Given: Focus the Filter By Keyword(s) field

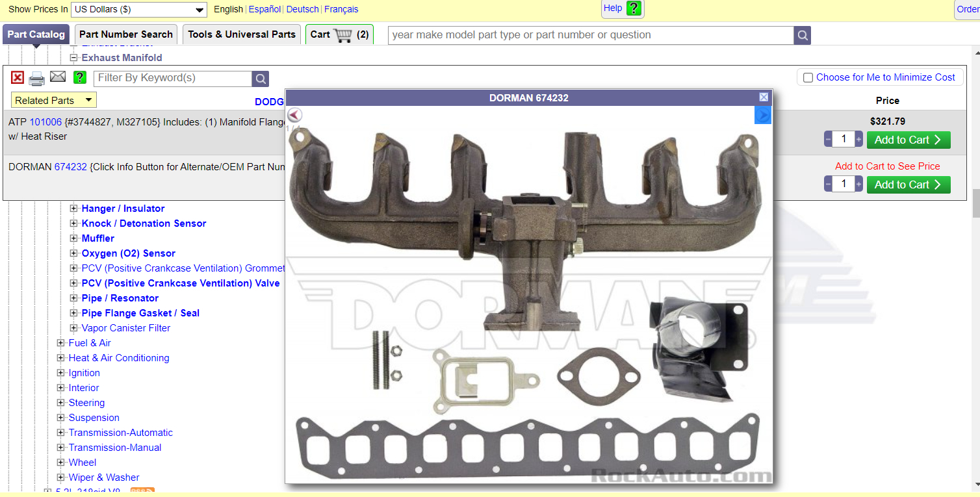Looking at the screenshot, I should 173,79.
